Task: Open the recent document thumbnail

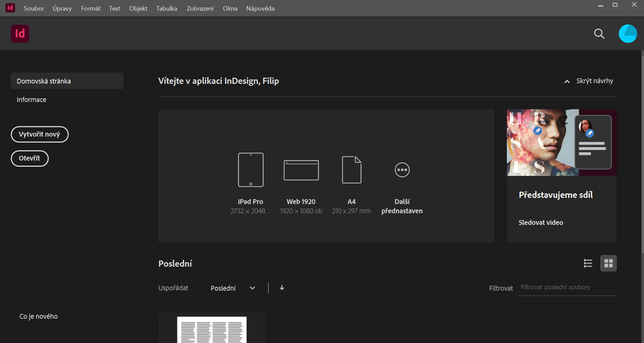Action: (x=212, y=329)
